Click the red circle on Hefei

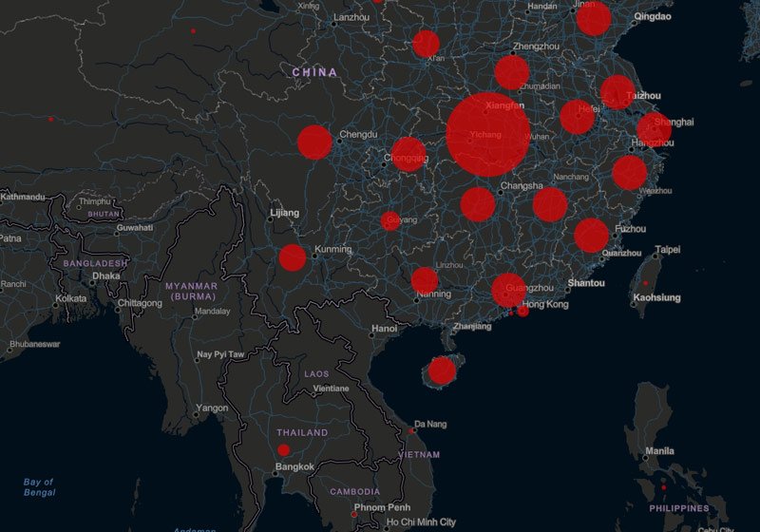pos(577,117)
